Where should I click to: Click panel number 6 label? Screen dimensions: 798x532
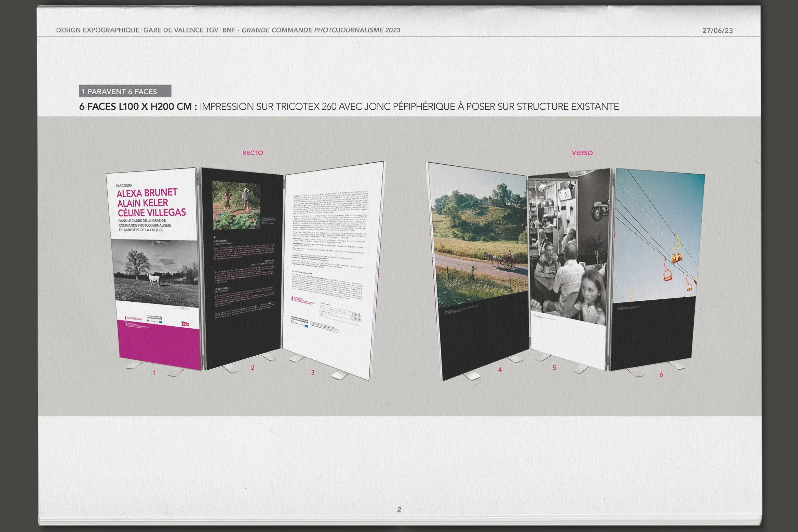click(661, 375)
